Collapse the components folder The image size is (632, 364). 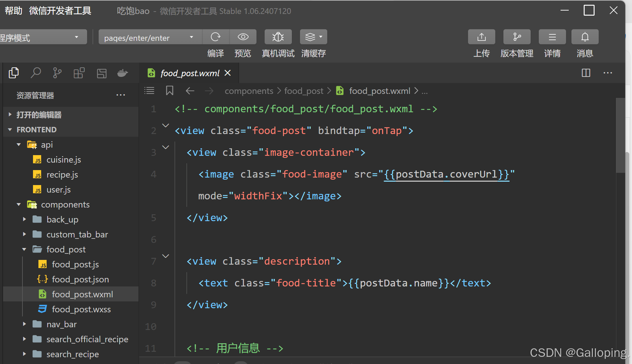coord(19,204)
